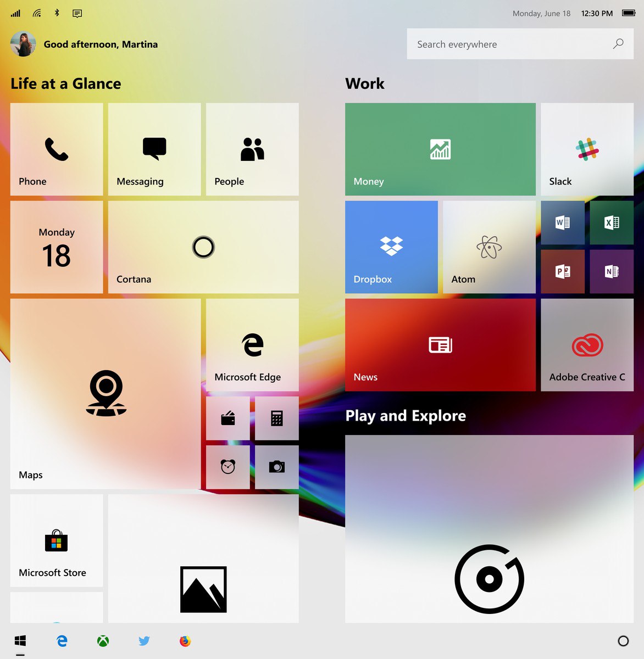Viewport: 644px width, 659px height.
Task: Click the Good afternoon, Martina greeting
Action: [101, 44]
